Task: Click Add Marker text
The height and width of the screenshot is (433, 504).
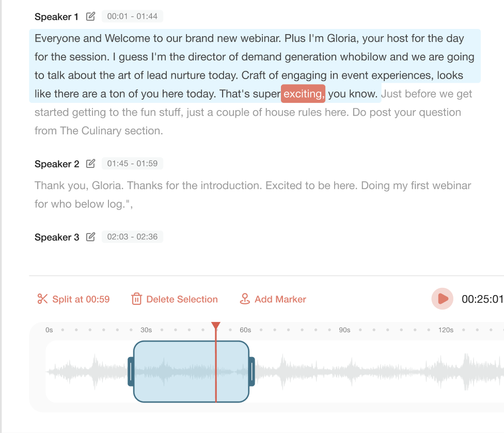Action: pos(280,299)
